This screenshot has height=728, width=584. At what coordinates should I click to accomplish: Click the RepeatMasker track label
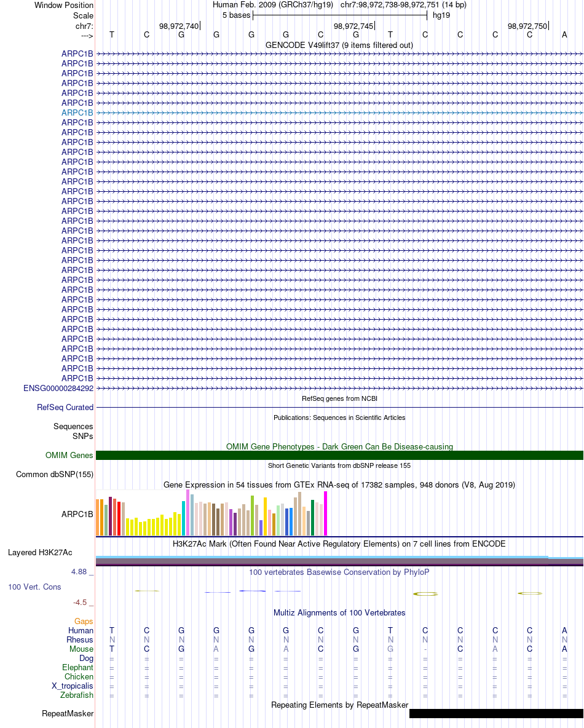click(x=68, y=714)
